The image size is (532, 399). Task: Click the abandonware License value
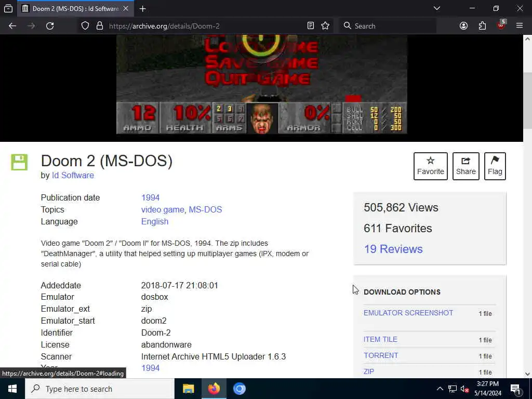pos(166,345)
